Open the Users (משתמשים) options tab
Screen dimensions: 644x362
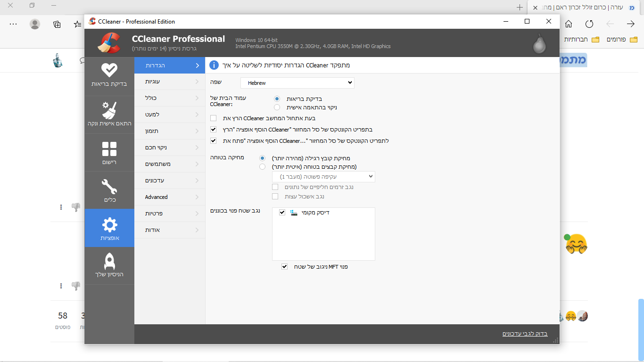click(x=170, y=164)
